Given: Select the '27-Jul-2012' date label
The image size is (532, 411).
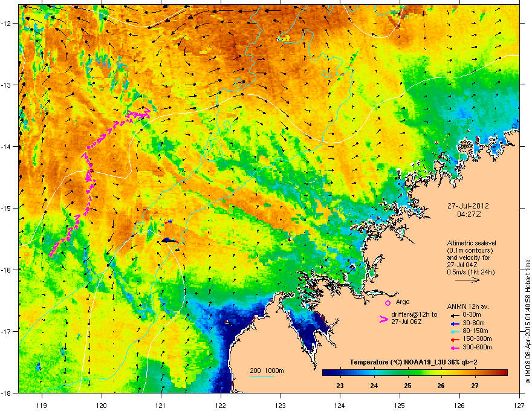Looking at the screenshot, I should tap(468, 206).
